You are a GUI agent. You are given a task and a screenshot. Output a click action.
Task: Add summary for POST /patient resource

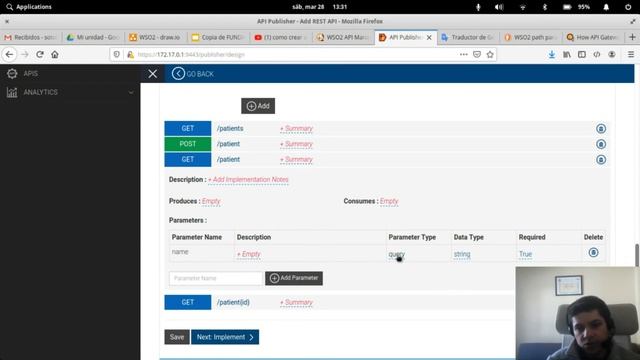[x=296, y=144]
